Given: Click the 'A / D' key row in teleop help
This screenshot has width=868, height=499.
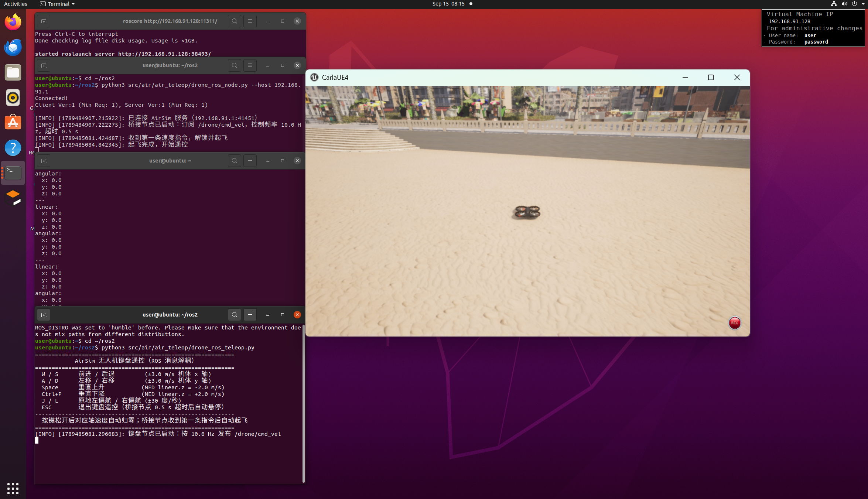Looking at the screenshot, I should 126,381.
